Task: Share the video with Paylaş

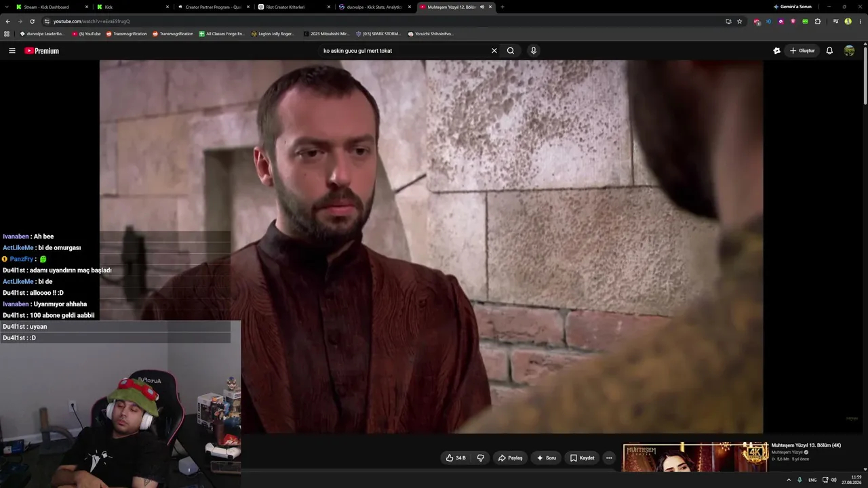Action: 510,458
